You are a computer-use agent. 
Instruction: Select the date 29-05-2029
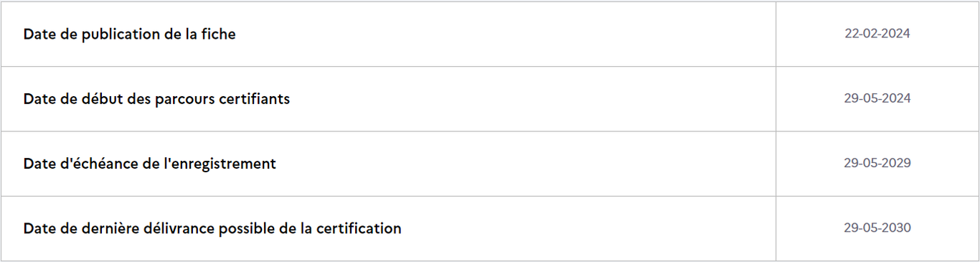pos(877,163)
